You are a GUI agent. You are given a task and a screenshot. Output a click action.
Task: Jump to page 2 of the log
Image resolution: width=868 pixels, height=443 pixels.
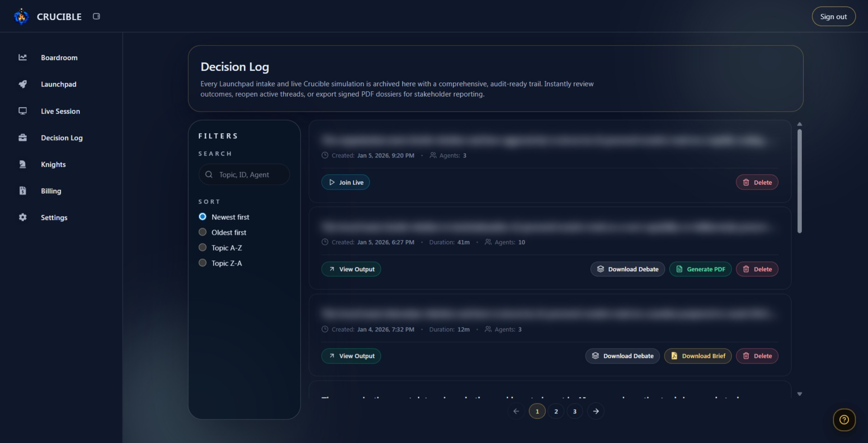[x=556, y=411]
